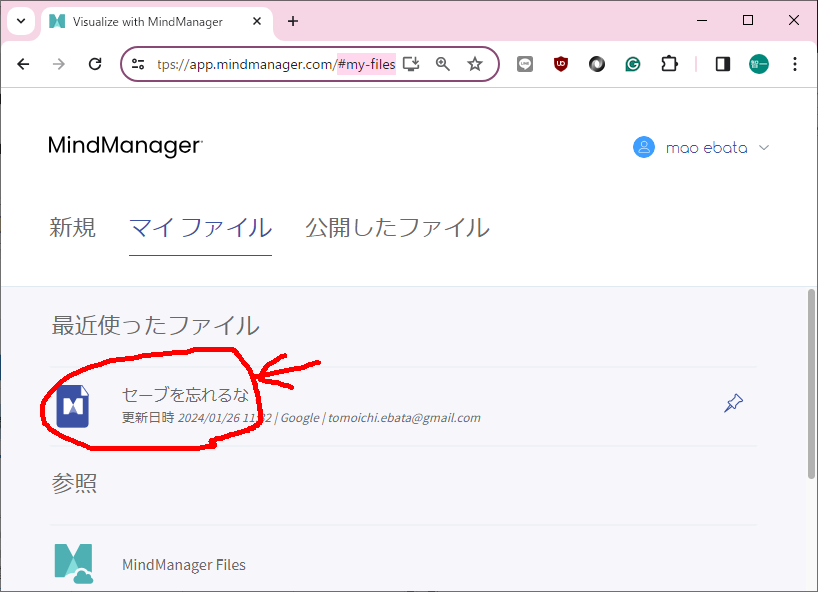
Task: Open Chrome three-dot menu
Action: pos(795,64)
